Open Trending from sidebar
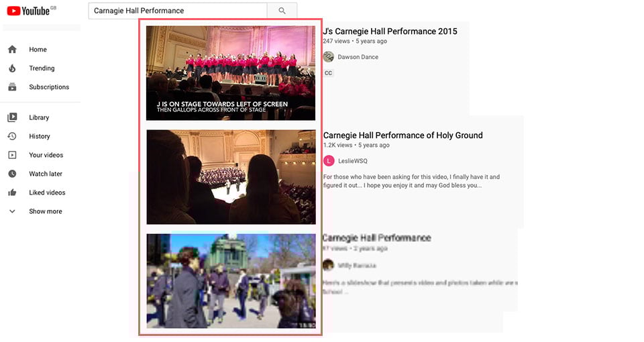Viewport: 644px width, 342px height. pyautogui.click(x=42, y=68)
